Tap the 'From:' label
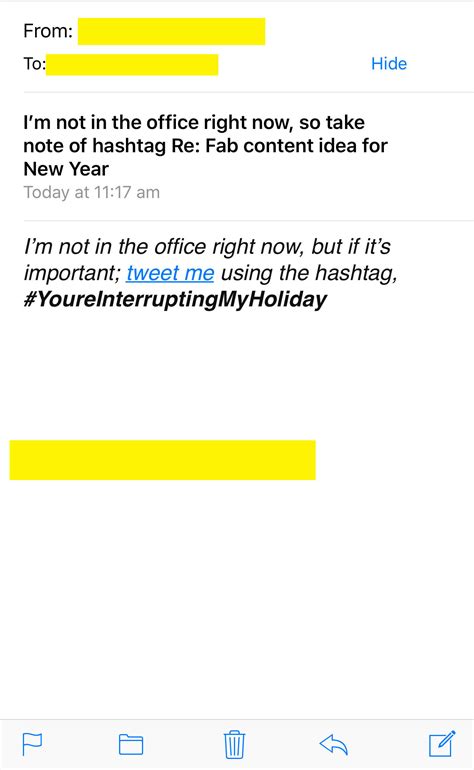 point(48,31)
